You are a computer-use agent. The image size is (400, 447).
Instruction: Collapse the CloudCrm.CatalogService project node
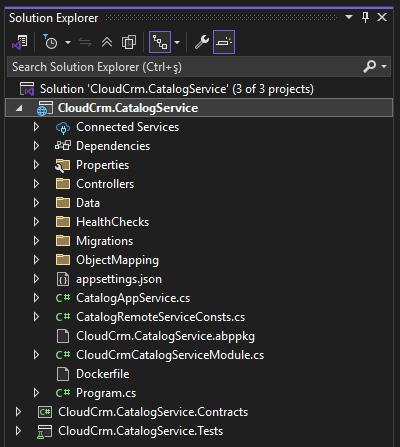tap(19, 108)
